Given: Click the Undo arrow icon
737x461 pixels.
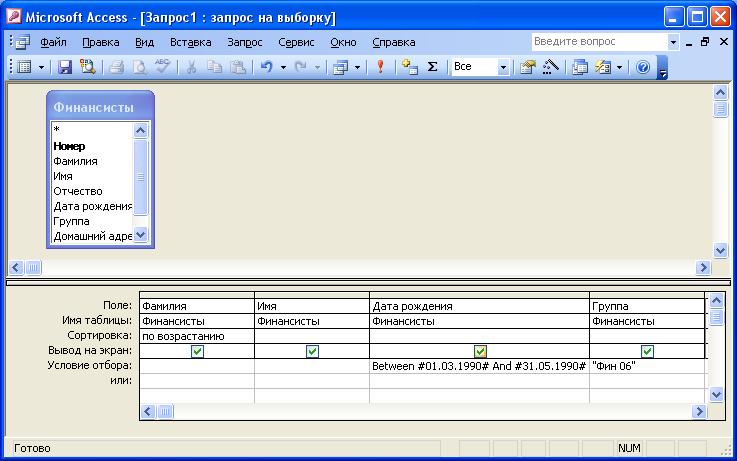Looking at the screenshot, I should pos(267,67).
